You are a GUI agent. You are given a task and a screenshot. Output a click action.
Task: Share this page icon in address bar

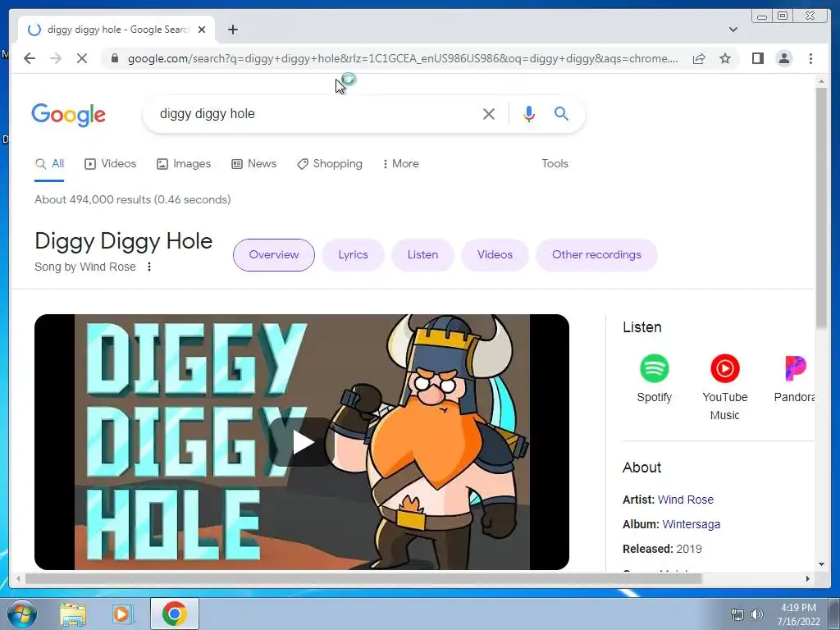[x=699, y=58]
